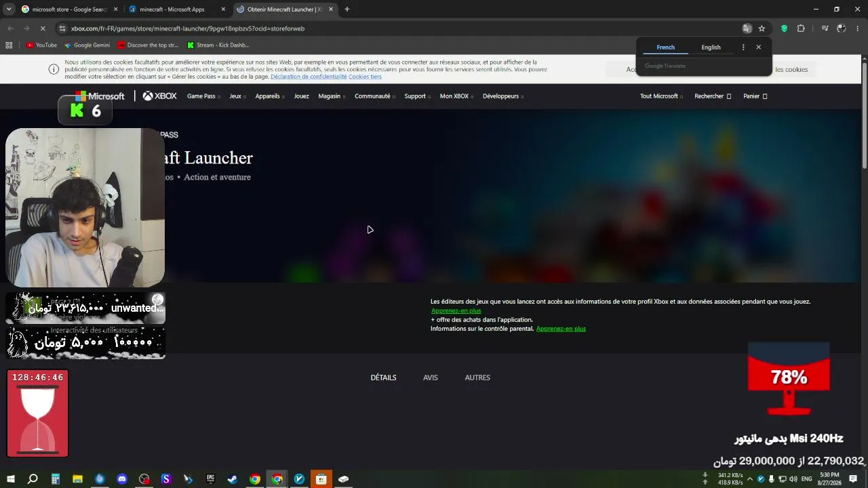The height and width of the screenshot is (488, 868).
Task: Select the AUTRES section tab
Action: tap(477, 378)
